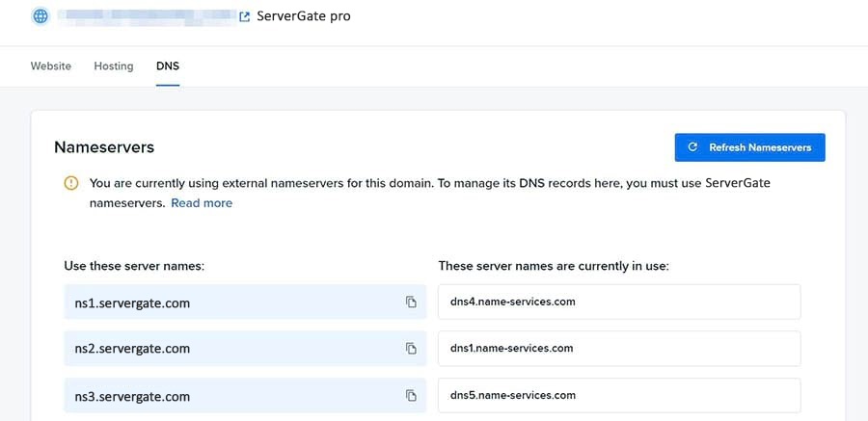Copy ns2.servergate.com using its copy icon

(x=411, y=349)
